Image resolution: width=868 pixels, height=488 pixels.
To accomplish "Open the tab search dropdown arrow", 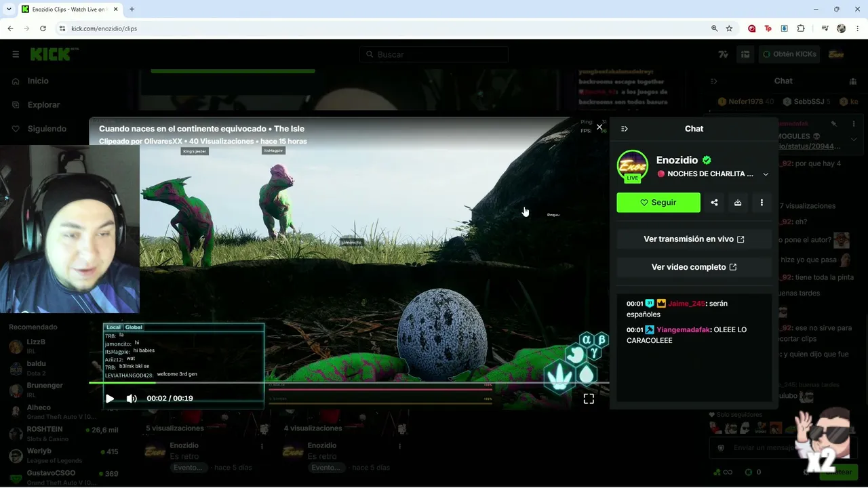I will coord(9,9).
